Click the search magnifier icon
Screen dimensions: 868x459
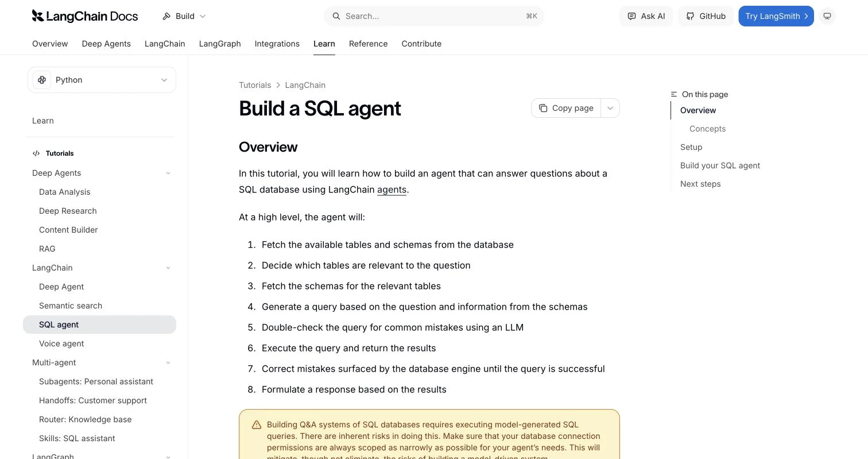point(336,16)
